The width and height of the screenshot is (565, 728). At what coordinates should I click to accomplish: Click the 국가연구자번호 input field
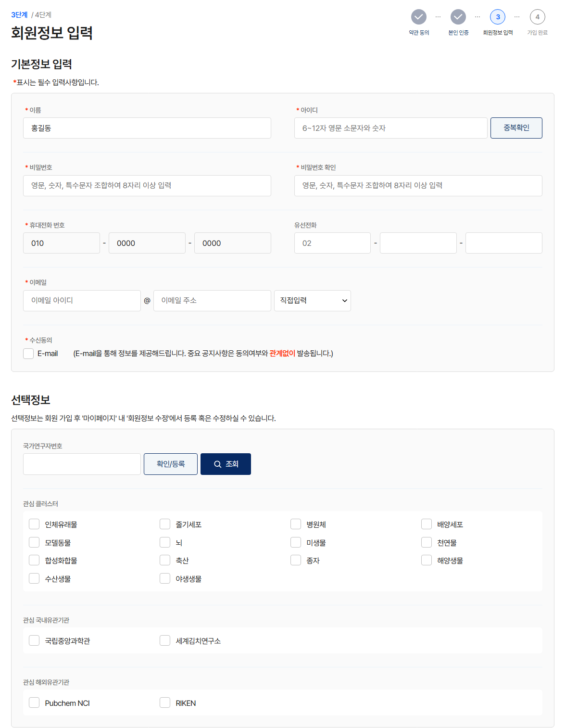(82, 464)
